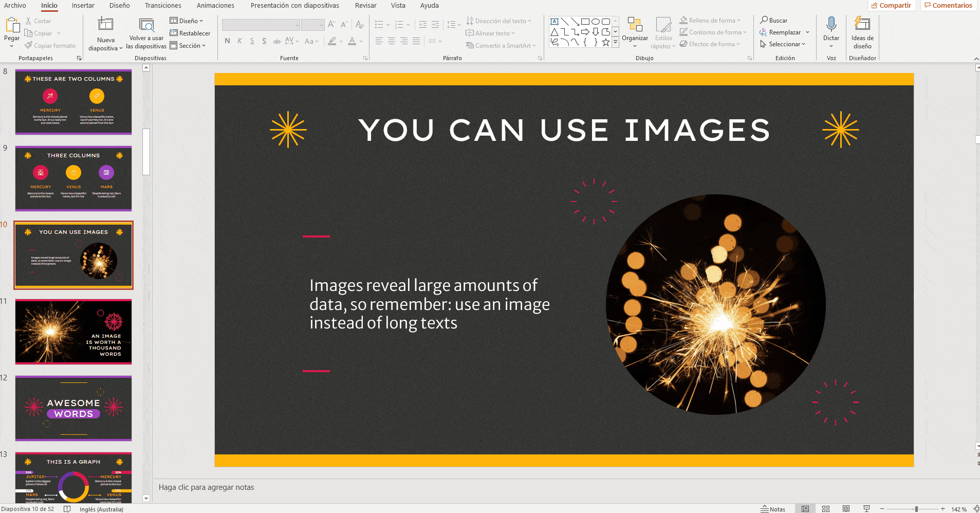Click the Pegar clipboard icon

coord(12,24)
